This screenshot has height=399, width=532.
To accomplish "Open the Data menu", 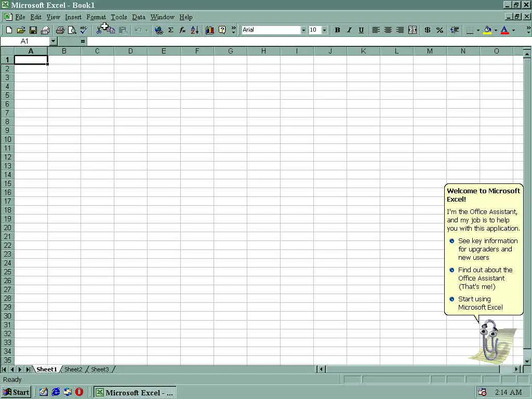I will point(139,17).
